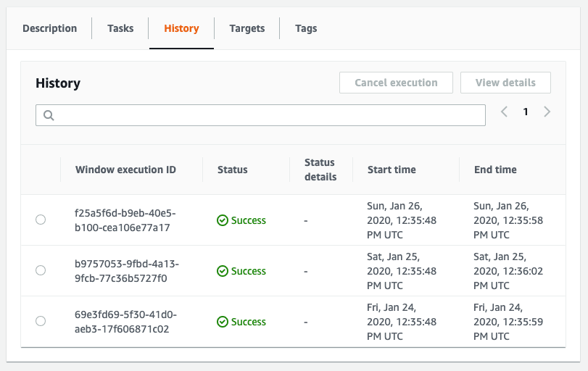Click the View details button
This screenshot has width=588, height=371.
(505, 83)
